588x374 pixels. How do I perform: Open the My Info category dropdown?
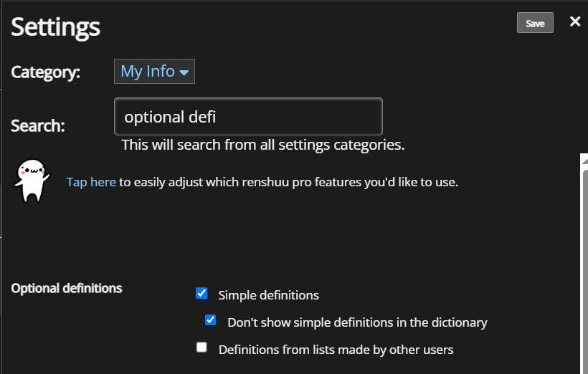[x=154, y=71]
